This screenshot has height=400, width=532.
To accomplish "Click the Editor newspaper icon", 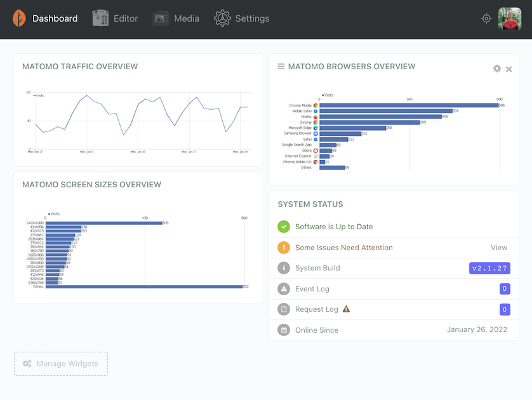I will pos(100,18).
